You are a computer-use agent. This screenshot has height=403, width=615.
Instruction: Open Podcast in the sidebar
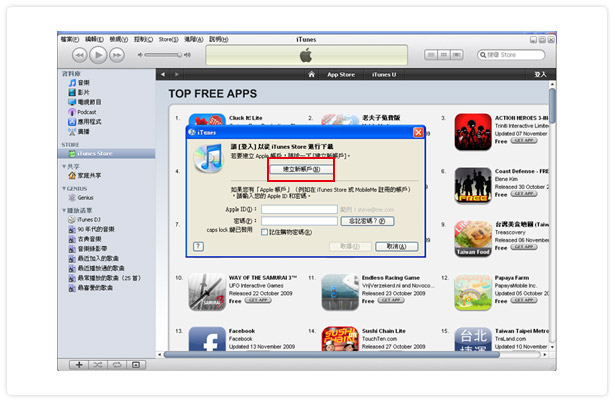82,112
